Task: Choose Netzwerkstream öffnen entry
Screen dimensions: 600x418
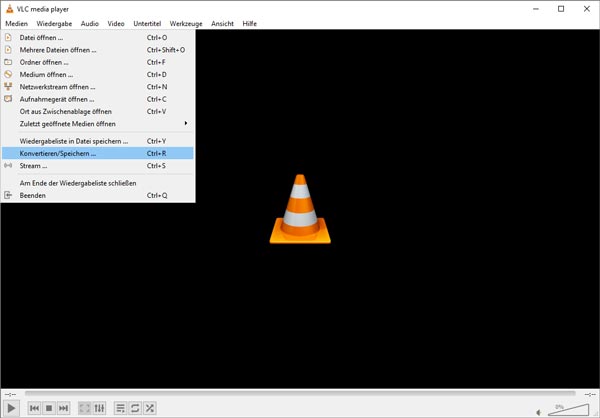Action: pos(98,87)
